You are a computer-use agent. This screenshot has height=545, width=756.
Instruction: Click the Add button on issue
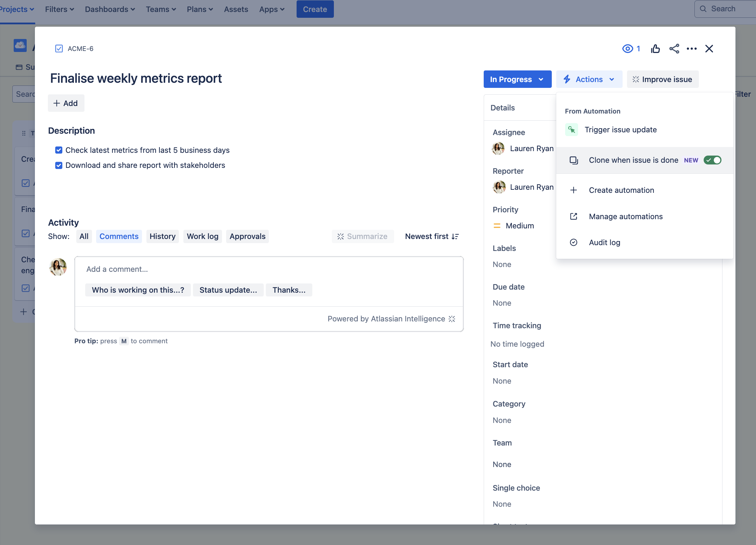(x=66, y=103)
